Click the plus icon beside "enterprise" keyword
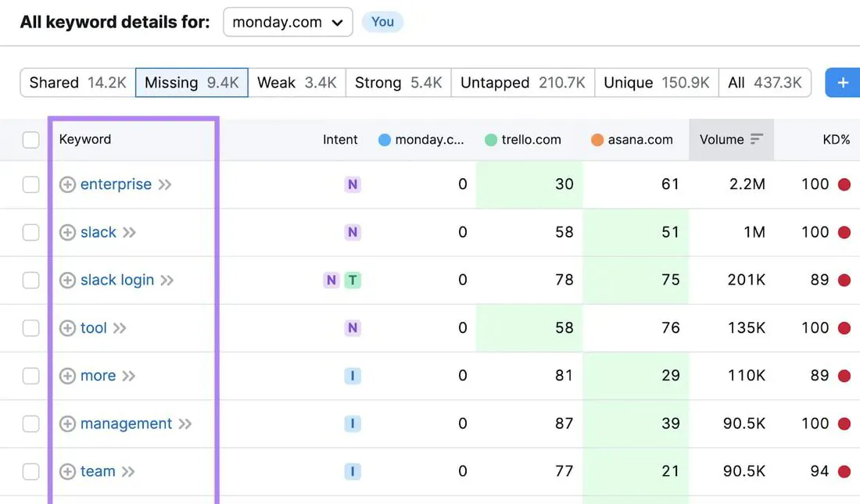 pos(67,184)
